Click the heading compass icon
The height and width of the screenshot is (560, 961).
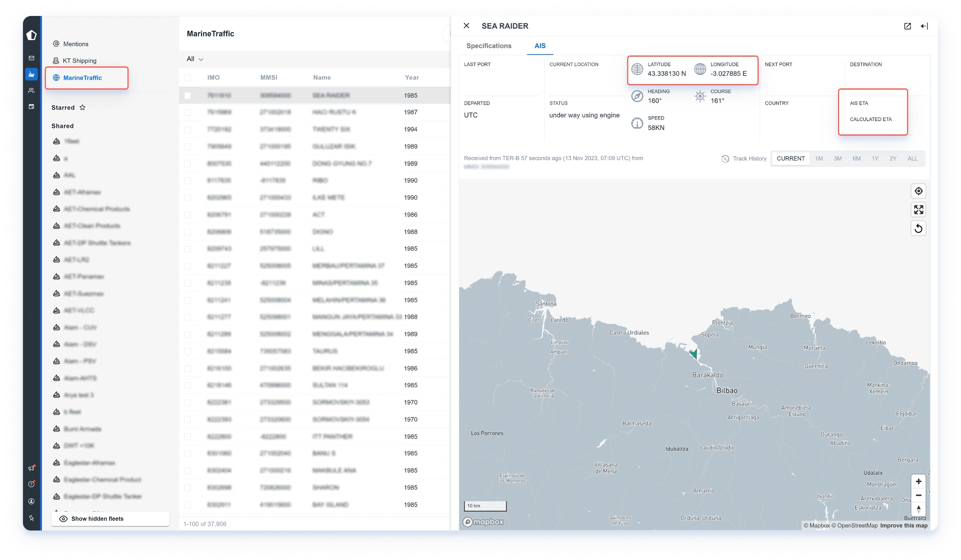(637, 96)
